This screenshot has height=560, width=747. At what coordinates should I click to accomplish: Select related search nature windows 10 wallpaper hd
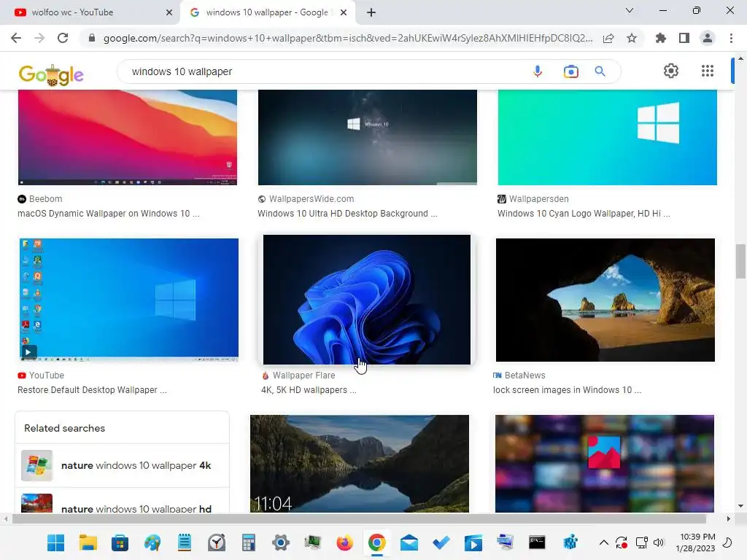pos(122,501)
